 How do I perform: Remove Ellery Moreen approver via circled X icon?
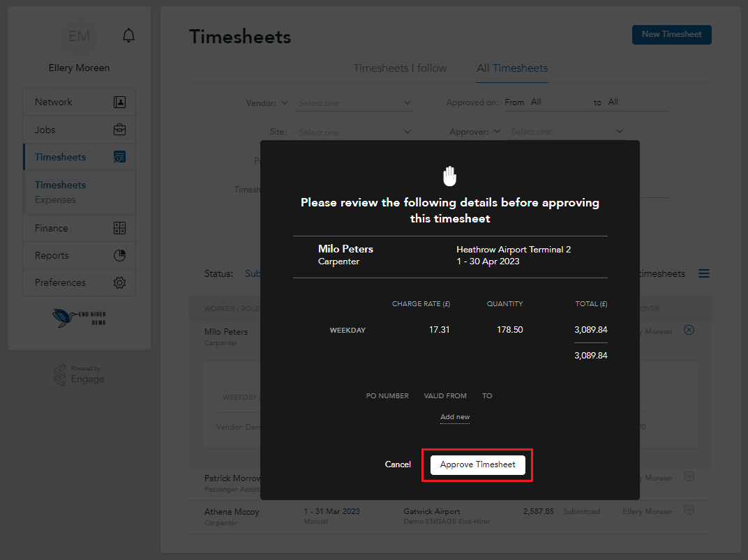689,330
